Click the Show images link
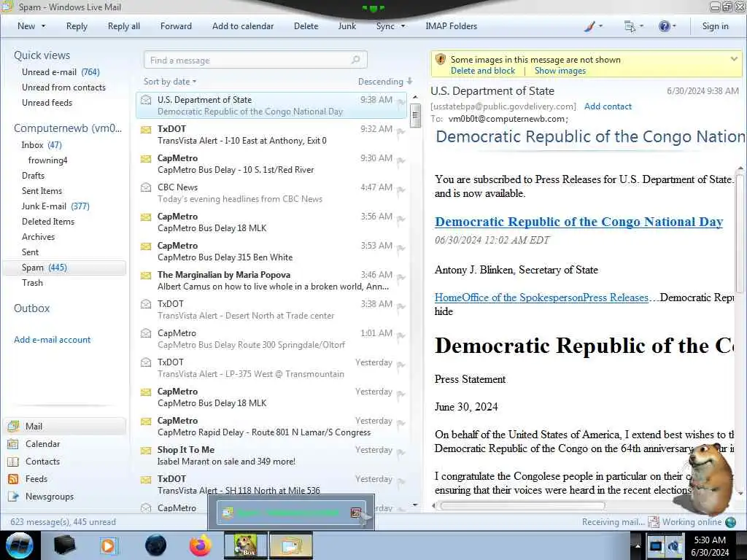Image resolution: width=747 pixels, height=560 pixels. click(x=560, y=71)
